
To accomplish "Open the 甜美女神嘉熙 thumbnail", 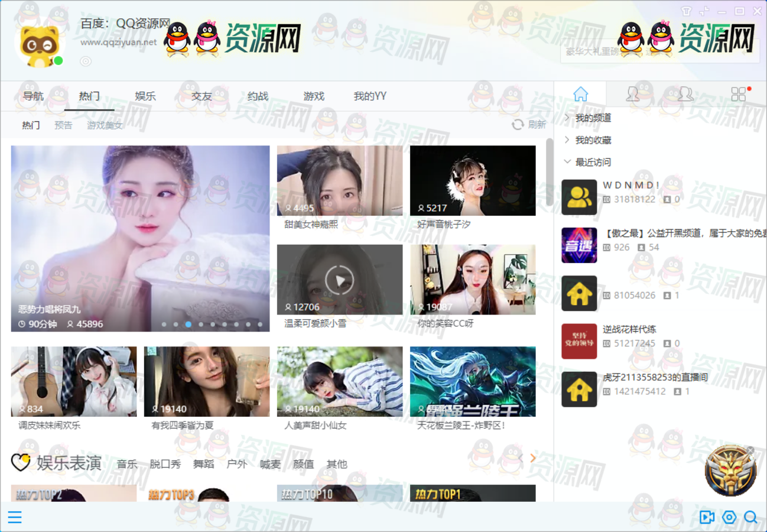I will [340, 181].
